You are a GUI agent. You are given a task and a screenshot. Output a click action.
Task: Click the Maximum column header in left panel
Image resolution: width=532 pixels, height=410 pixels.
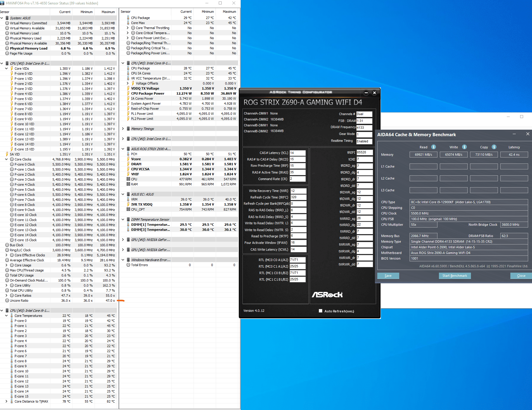point(106,12)
